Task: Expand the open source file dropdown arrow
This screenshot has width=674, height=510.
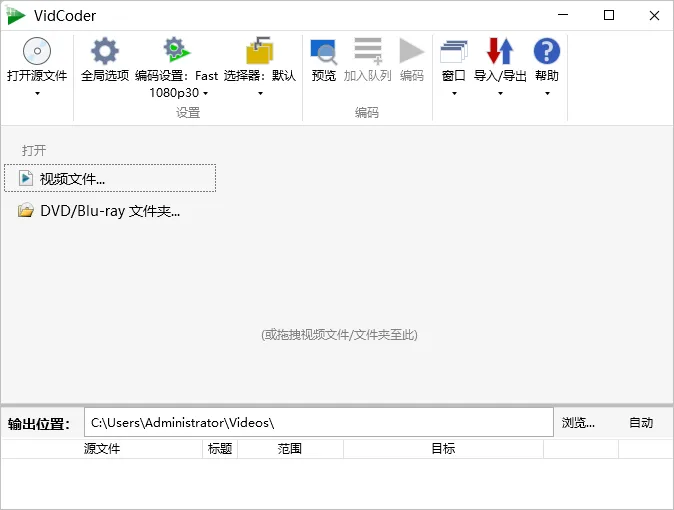Action: point(37,93)
